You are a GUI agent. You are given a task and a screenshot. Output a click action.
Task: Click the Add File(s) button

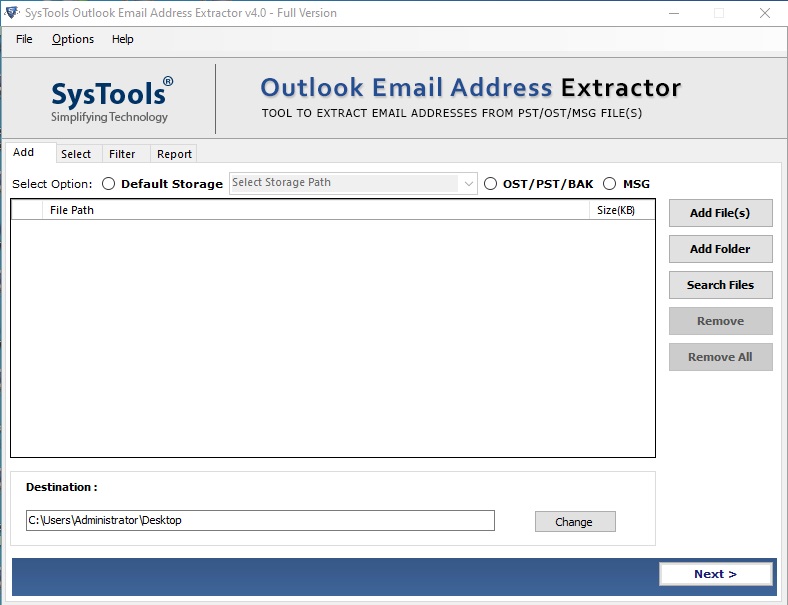720,213
